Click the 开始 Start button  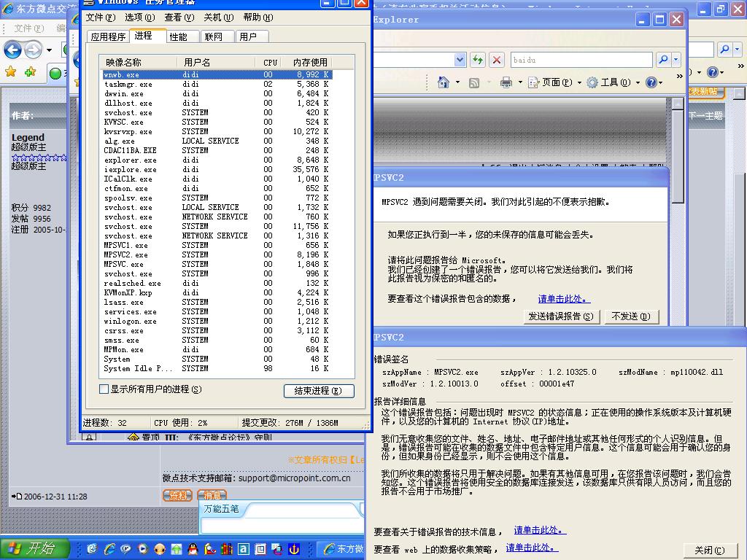tap(34, 549)
